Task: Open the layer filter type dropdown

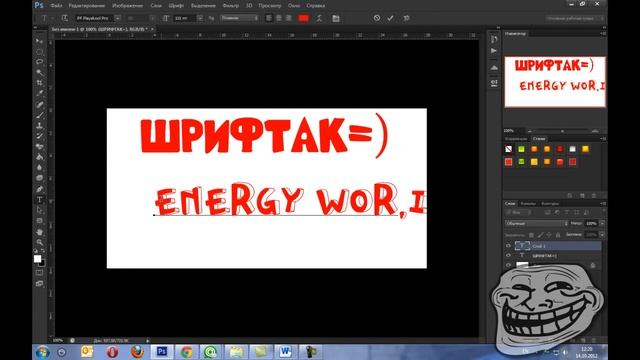Action: point(518,212)
